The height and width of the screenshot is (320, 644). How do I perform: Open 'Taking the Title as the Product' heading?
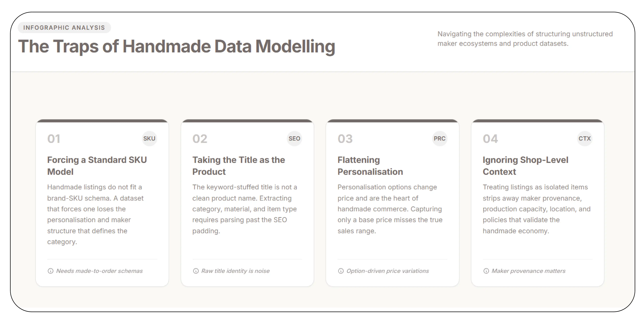[x=238, y=166]
